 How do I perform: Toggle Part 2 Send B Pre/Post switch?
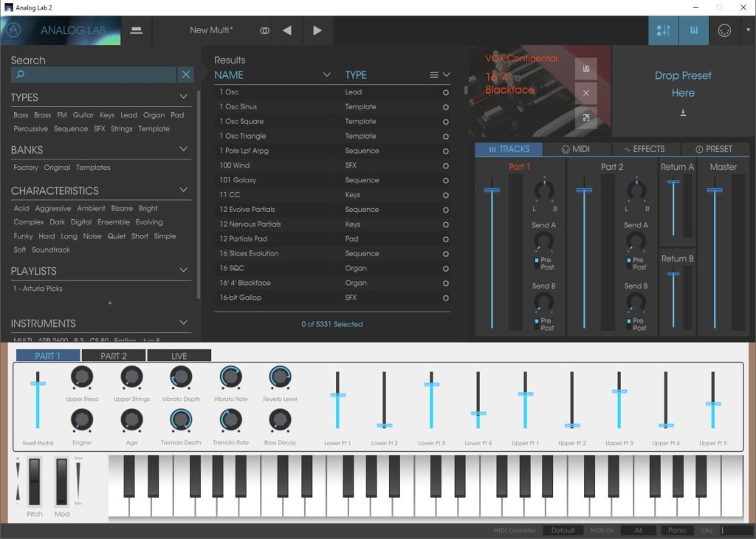click(629, 324)
